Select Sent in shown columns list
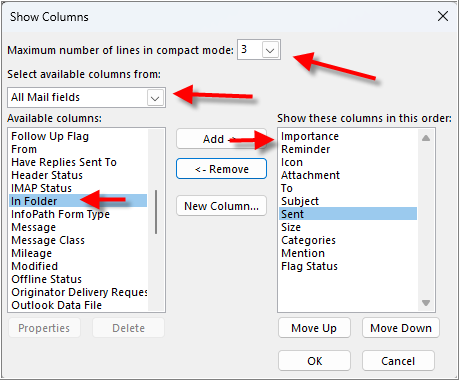Screen dimensions: 459x380 click(x=348, y=214)
